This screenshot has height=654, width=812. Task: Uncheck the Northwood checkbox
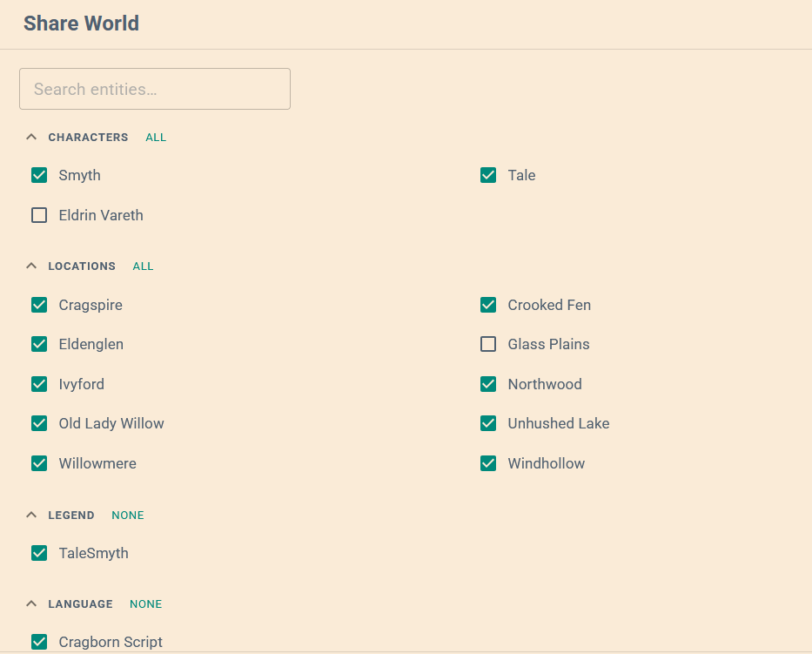click(488, 384)
